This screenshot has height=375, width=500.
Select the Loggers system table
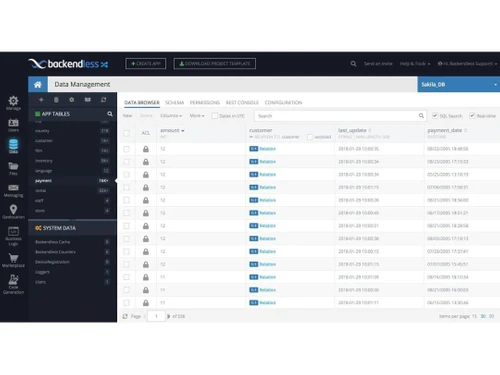tap(72, 272)
